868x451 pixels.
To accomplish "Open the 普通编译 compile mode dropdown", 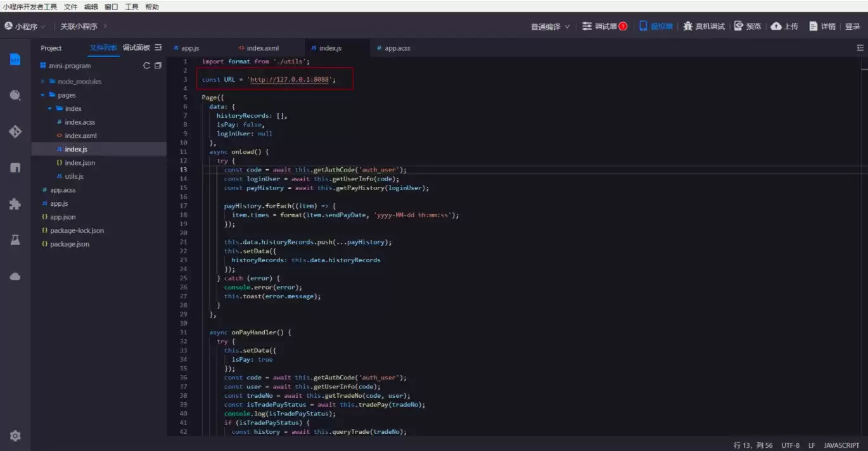I will click(x=550, y=27).
